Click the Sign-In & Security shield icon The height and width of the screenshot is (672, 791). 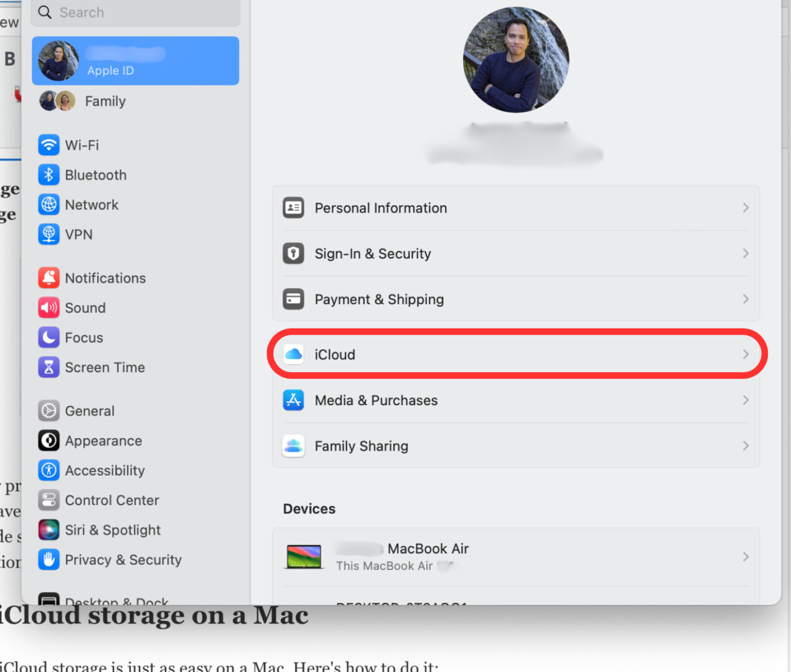[293, 253]
